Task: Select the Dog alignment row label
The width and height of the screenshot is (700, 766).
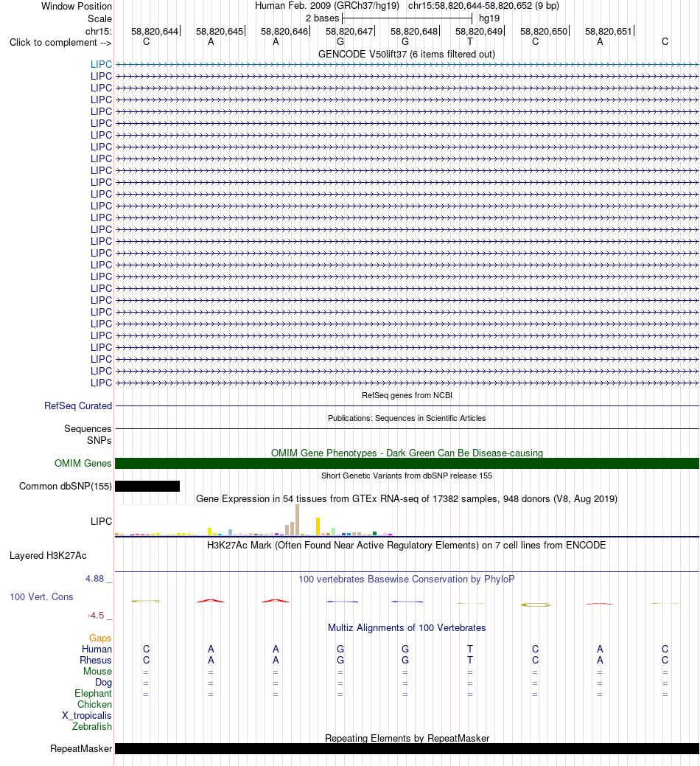Action: 103,683
